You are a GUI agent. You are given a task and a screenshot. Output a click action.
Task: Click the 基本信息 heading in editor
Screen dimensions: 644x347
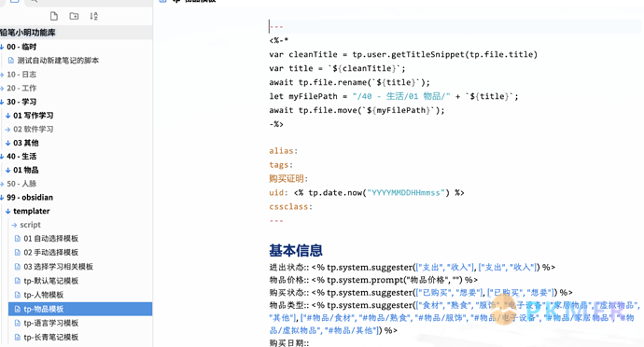pyautogui.click(x=296, y=250)
